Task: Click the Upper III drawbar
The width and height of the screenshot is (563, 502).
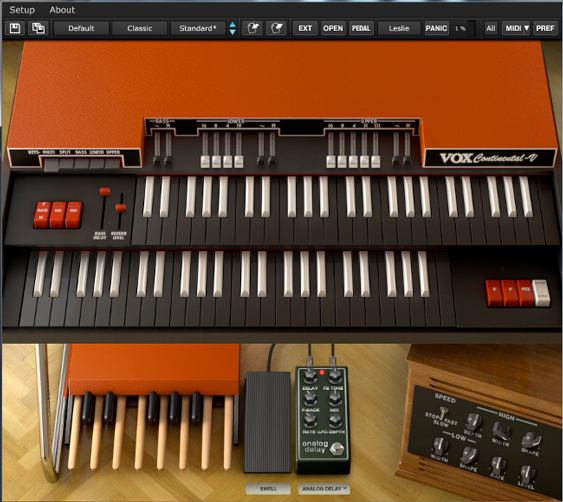Action: click(376, 162)
